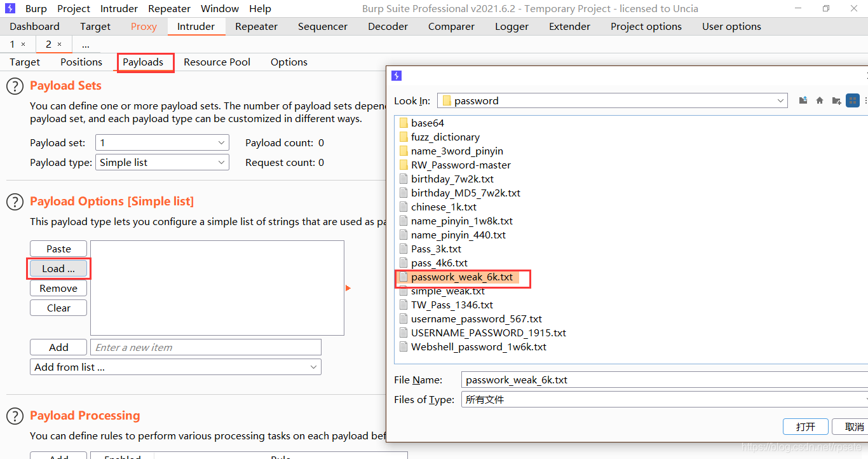Select birthday_7w2k.txt file
The image size is (868, 459).
click(x=447, y=179)
